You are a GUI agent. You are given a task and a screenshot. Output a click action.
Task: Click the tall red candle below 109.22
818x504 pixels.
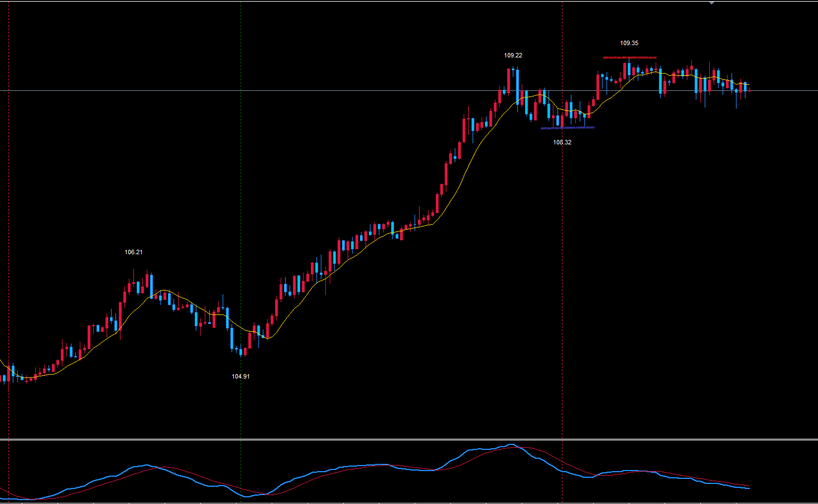(x=509, y=80)
